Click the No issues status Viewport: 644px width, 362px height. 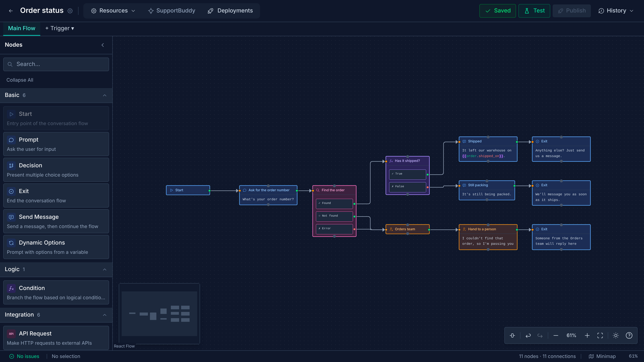click(24, 356)
